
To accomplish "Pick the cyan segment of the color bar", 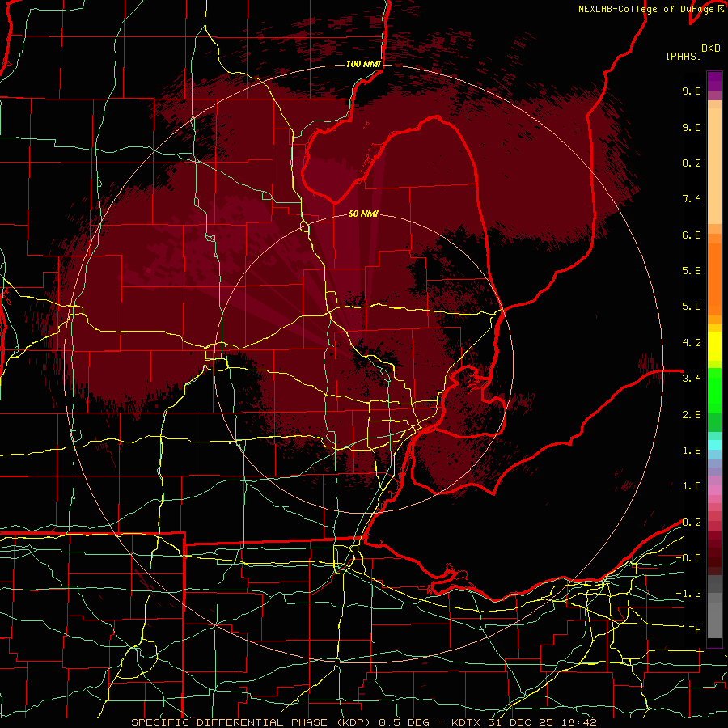I will click(714, 445).
